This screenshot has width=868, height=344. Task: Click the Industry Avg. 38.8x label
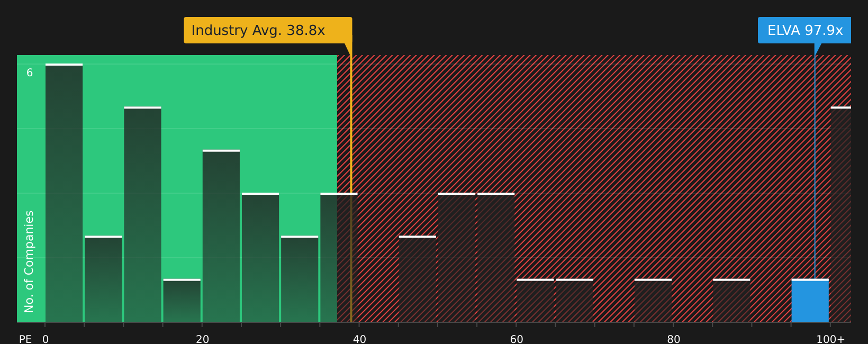click(268, 30)
